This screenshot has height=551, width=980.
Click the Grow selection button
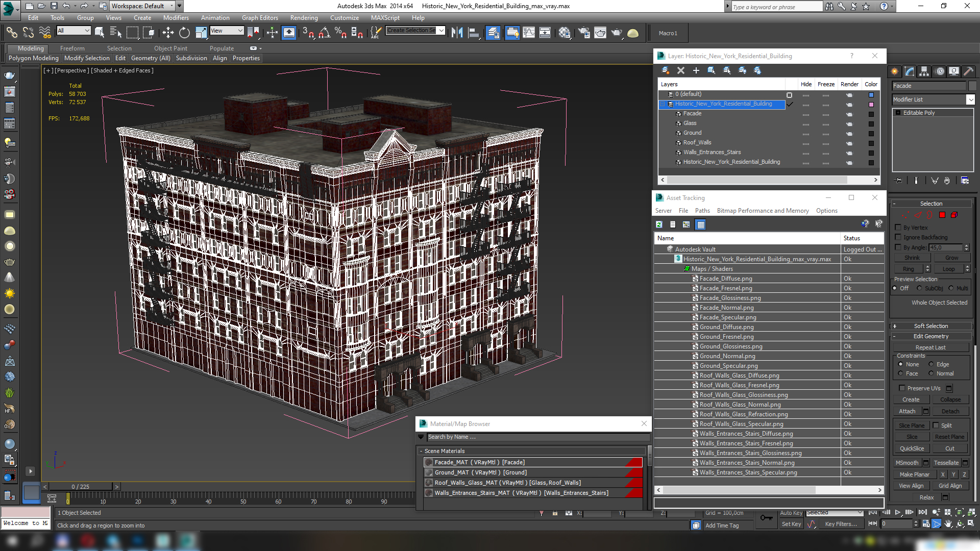pyautogui.click(x=951, y=258)
